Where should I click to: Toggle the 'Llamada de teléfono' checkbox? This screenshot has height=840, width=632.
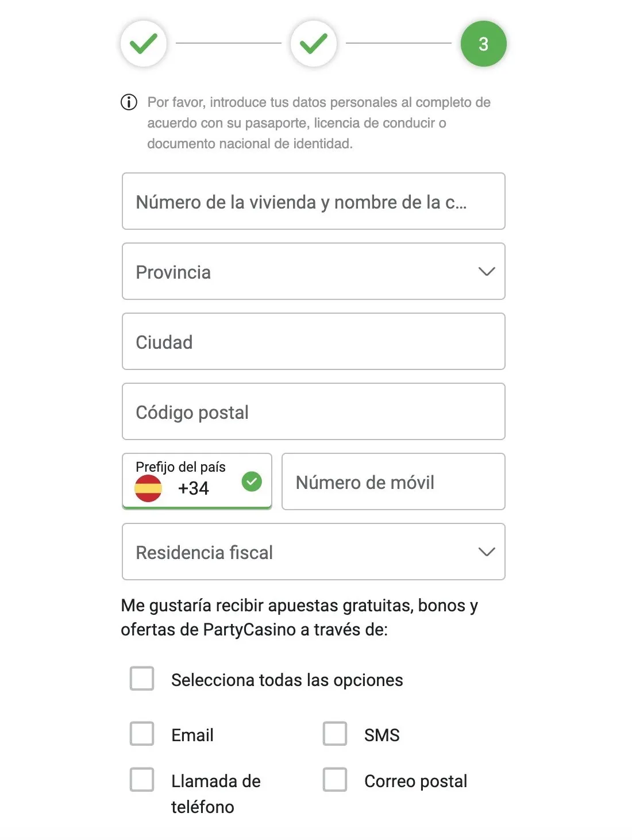(x=142, y=780)
